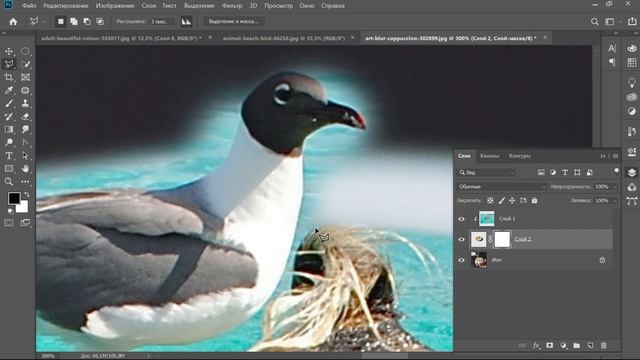The image size is (640, 360).
Task: Select the Magnetic Lasso tool in toolbox
Action: (x=9, y=64)
